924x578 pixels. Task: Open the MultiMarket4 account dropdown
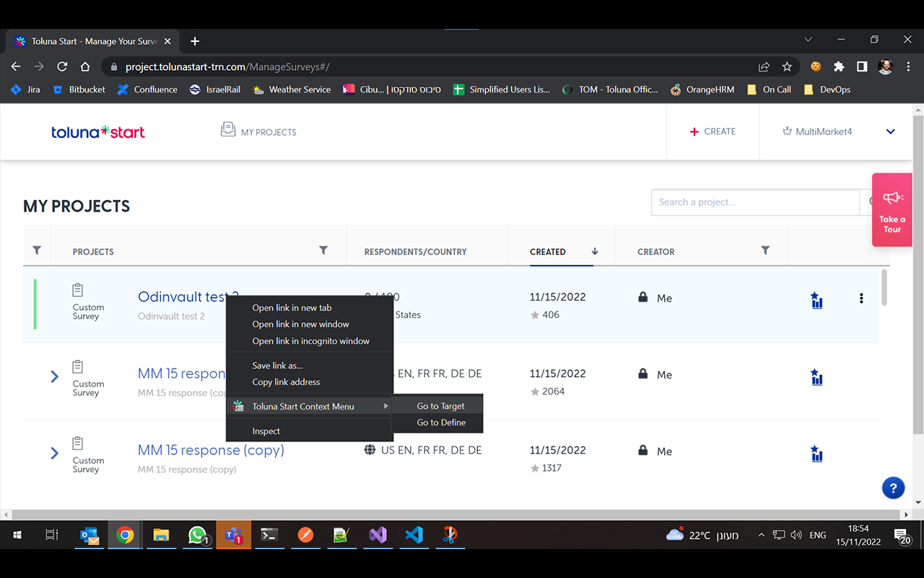[890, 131]
